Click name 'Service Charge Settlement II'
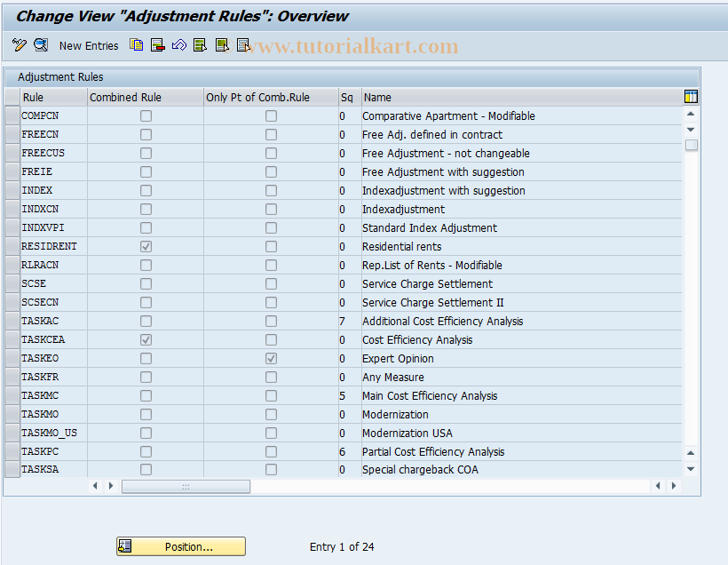Image resolution: width=728 pixels, height=565 pixels. pyautogui.click(x=432, y=302)
